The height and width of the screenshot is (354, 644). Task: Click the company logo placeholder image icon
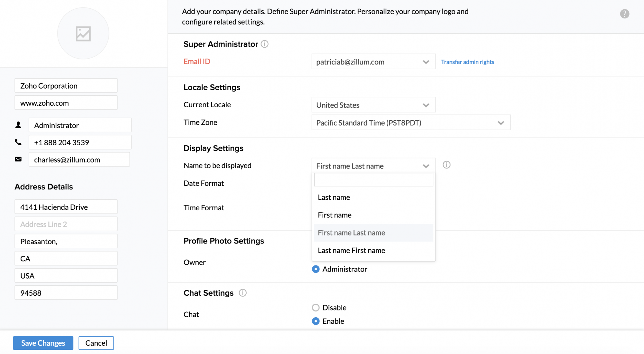click(x=83, y=33)
